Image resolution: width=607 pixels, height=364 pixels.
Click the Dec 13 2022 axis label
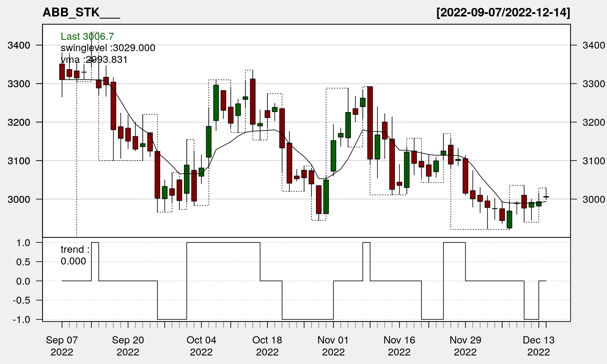(539, 346)
